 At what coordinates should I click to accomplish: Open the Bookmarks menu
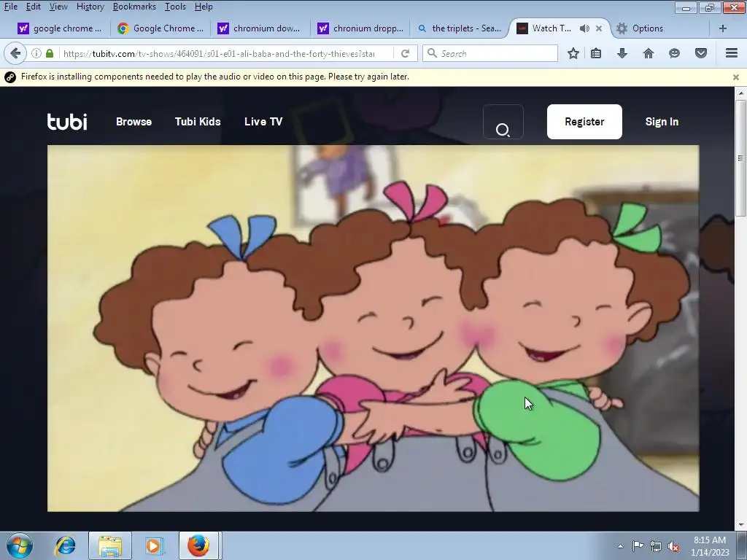click(x=134, y=7)
